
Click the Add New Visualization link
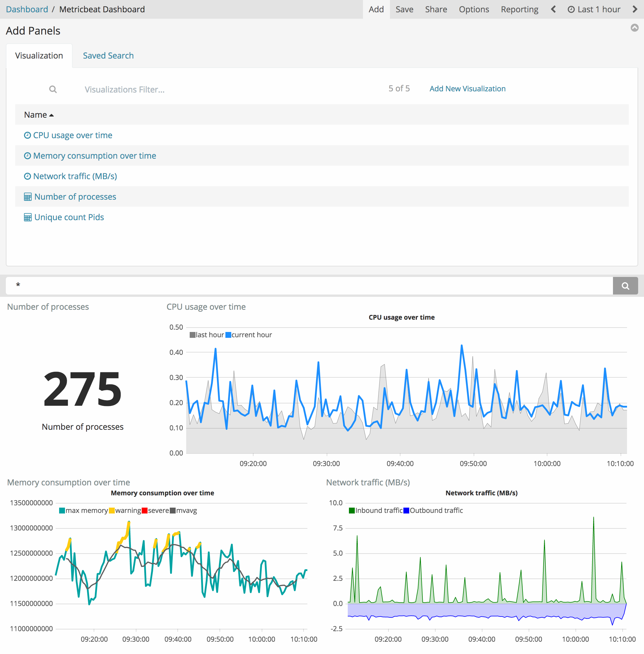(x=467, y=89)
